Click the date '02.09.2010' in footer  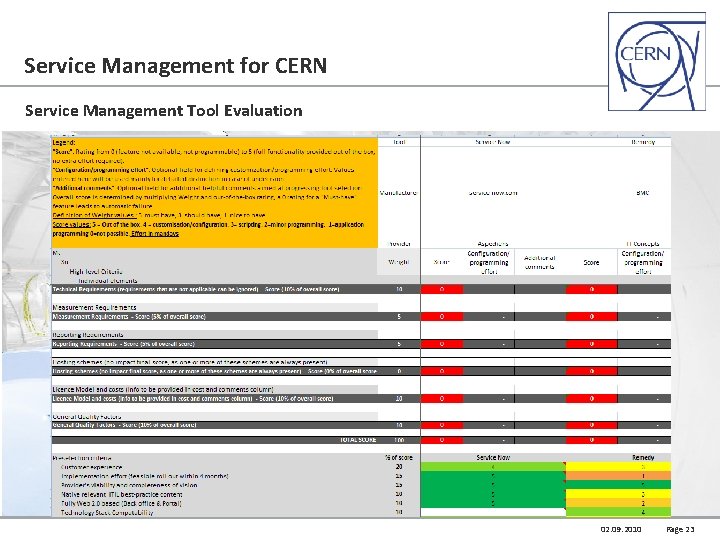[x=621, y=529]
